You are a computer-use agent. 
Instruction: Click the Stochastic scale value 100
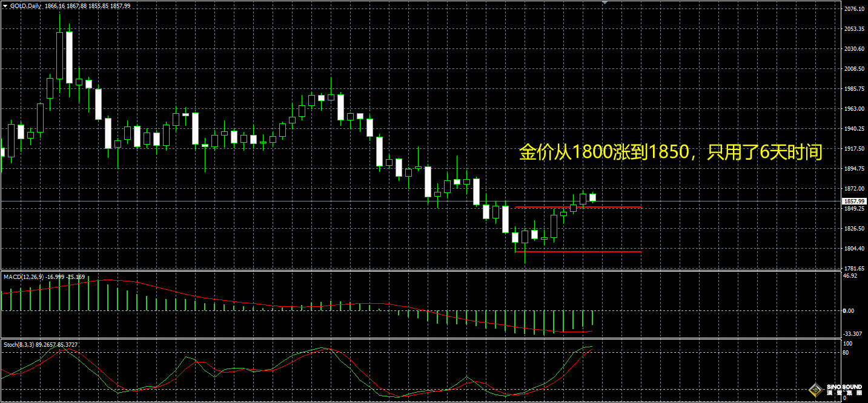point(848,344)
